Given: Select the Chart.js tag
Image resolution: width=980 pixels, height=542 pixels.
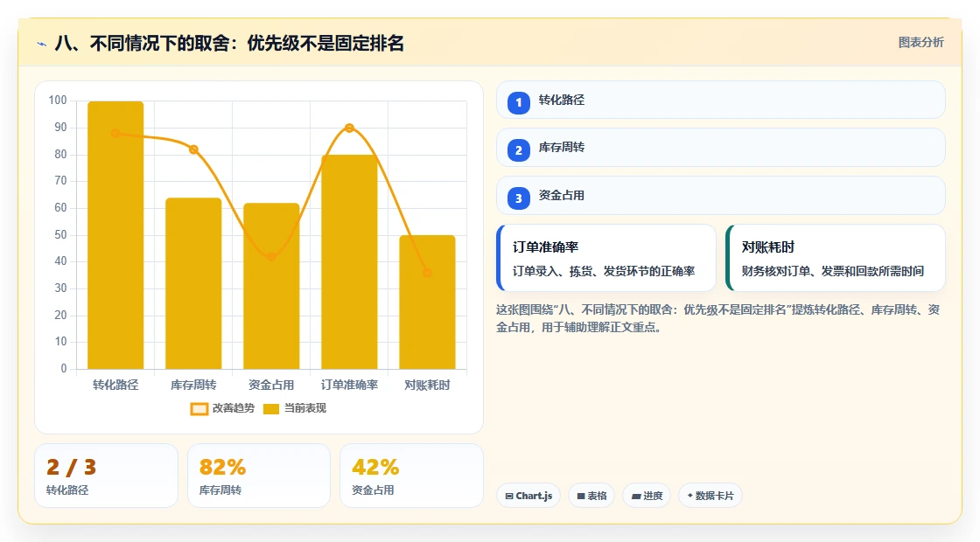Looking at the screenshot, I should pos(528,496).
